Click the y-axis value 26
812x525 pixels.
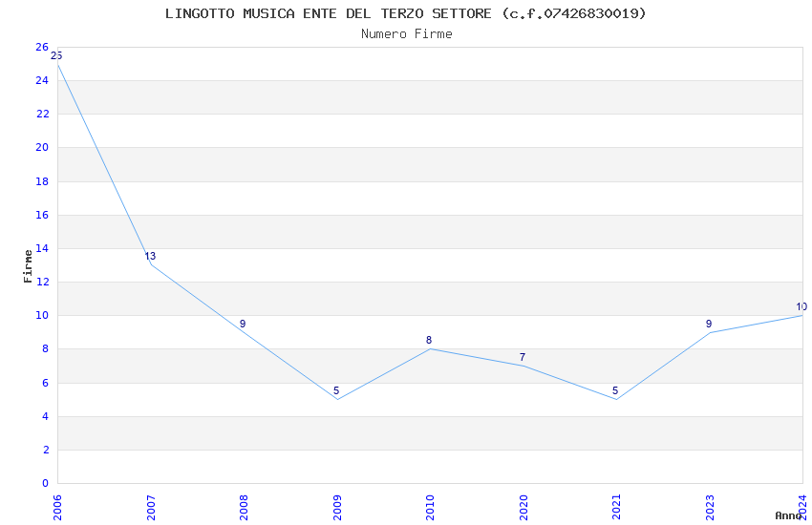point(42,47)
